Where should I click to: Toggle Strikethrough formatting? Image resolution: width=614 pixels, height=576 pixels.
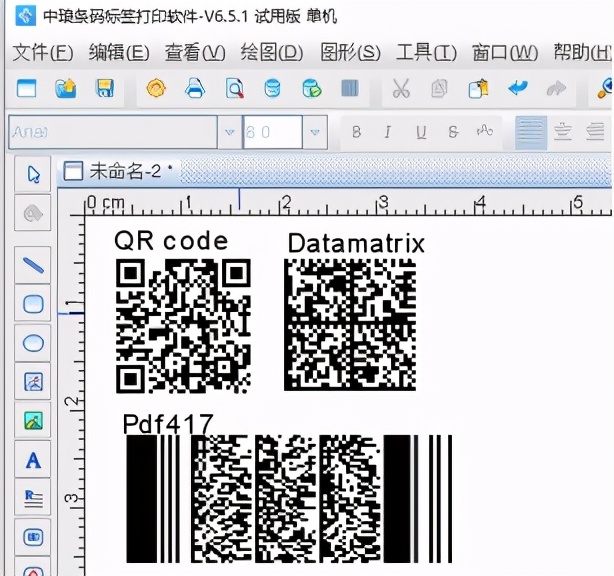point(453,132)
